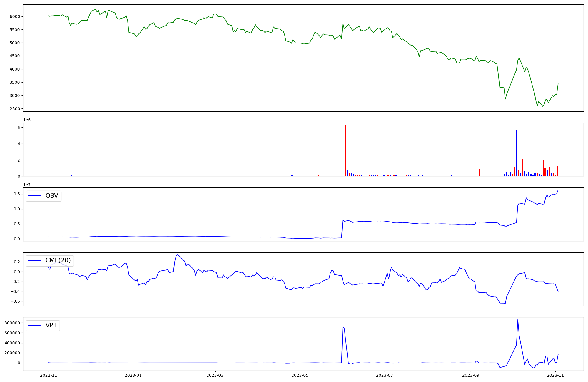The height and width of the screenshot is (382, 588).
Task: Click the 1e6 volume scale label
Action: point(27,120)
